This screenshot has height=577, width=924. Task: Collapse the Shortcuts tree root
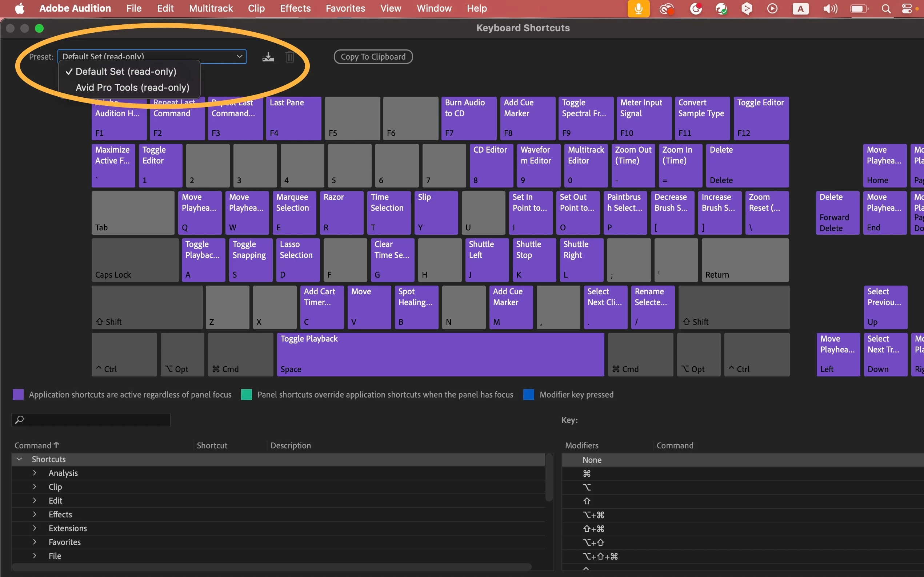click(20, 459)
